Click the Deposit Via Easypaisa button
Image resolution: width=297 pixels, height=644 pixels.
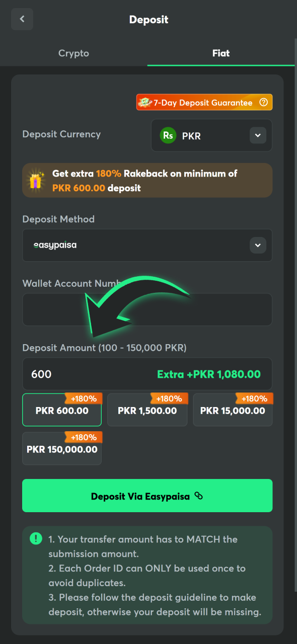[147, 496]
